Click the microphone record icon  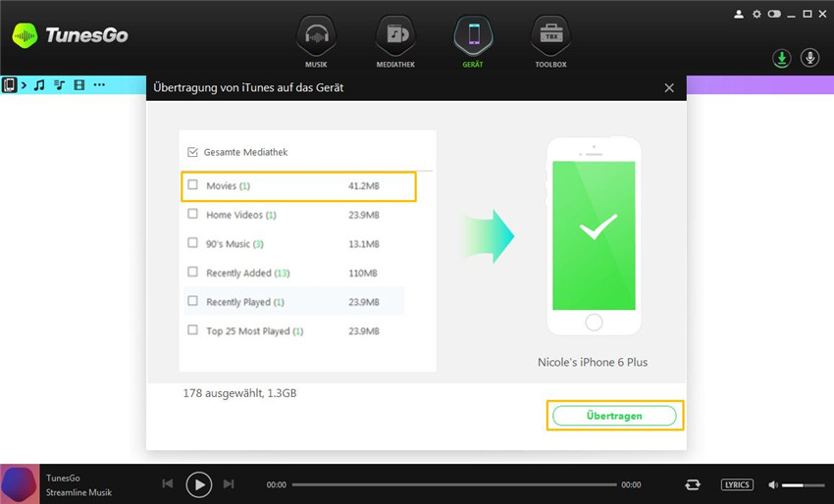(809, 58)
